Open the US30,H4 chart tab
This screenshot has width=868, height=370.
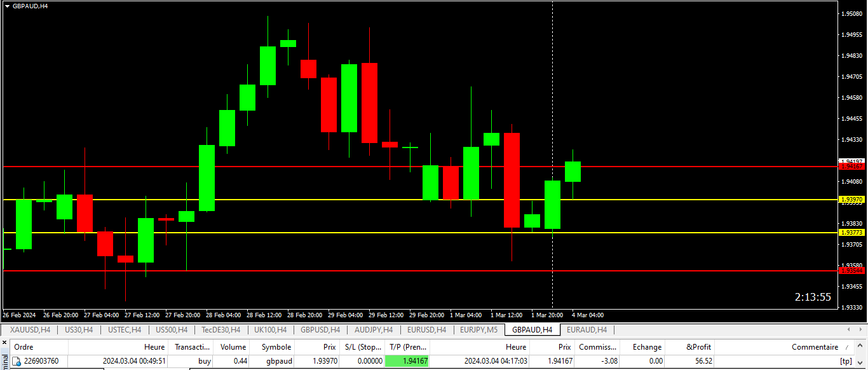tap(79, 330)
